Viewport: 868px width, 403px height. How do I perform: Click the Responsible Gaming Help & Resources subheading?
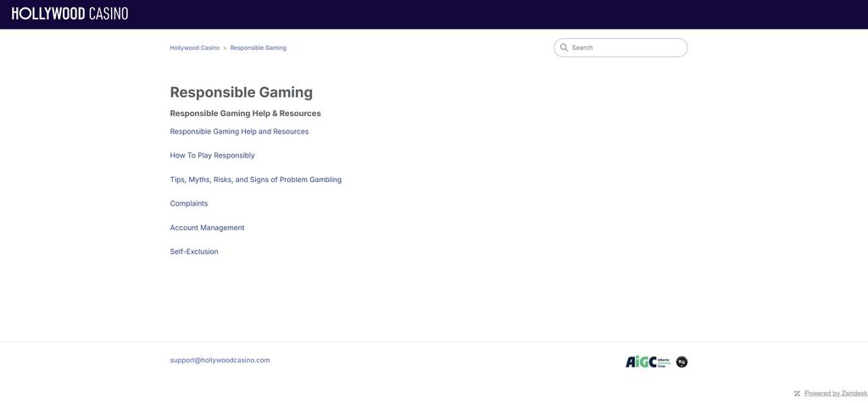click(x=245, y=113)
